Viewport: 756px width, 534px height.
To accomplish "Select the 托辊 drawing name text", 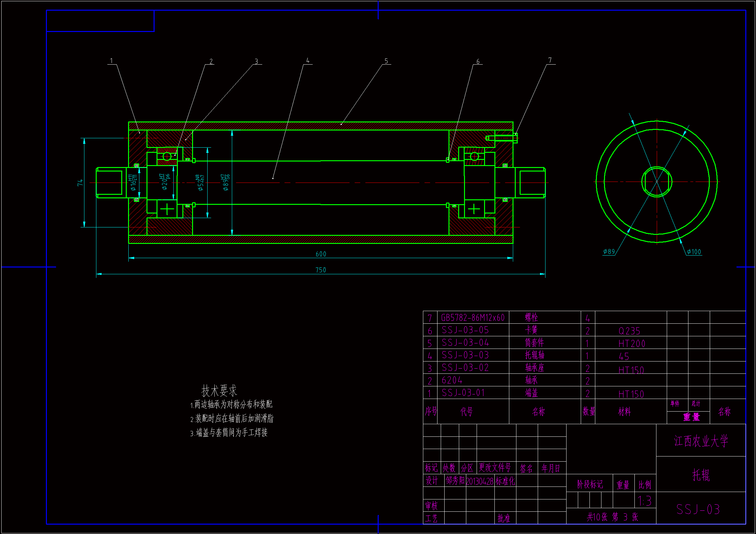I will coord(701,475).
